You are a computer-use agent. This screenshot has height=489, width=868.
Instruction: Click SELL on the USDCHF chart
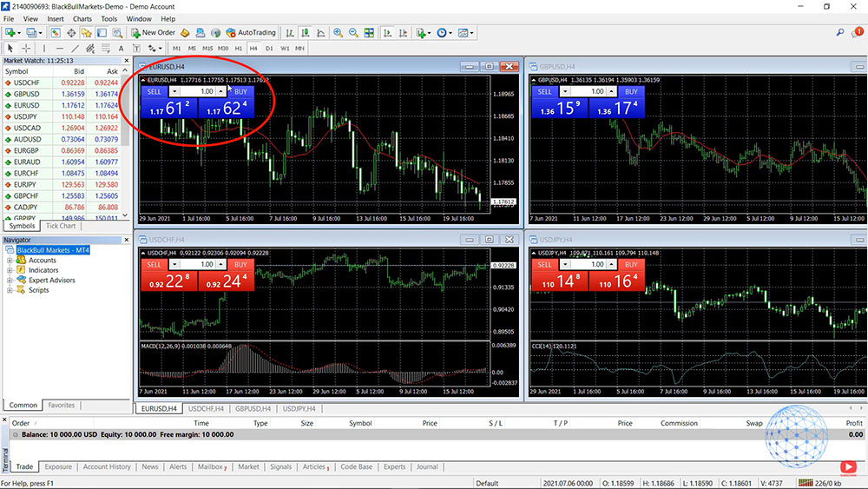154,264
